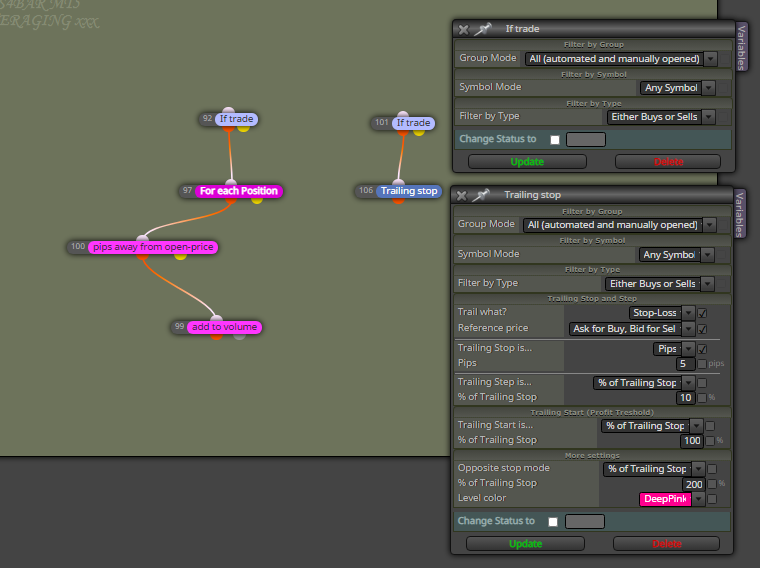This screenshot has width=760, height=568.
Task: Toggle checkbox beside Pips value 5
Action: pyautogui.click(x=702, y=364)
